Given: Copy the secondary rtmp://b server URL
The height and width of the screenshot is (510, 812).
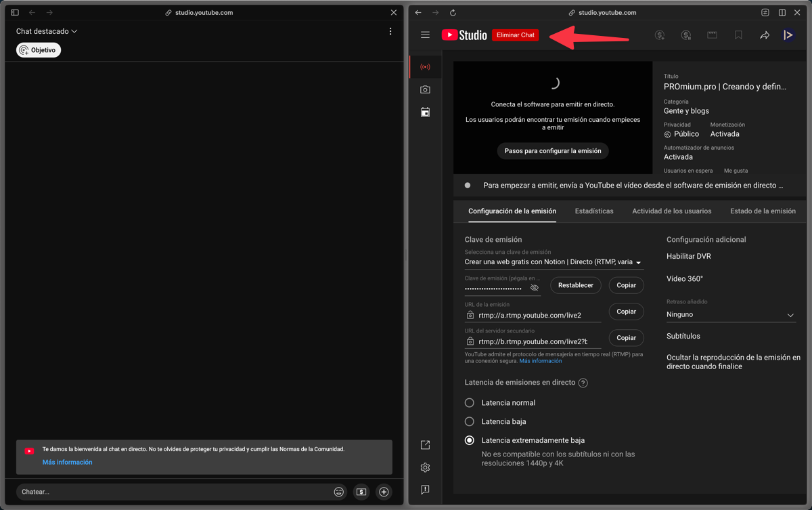Looking at the screenshot, I should point(626,337).
